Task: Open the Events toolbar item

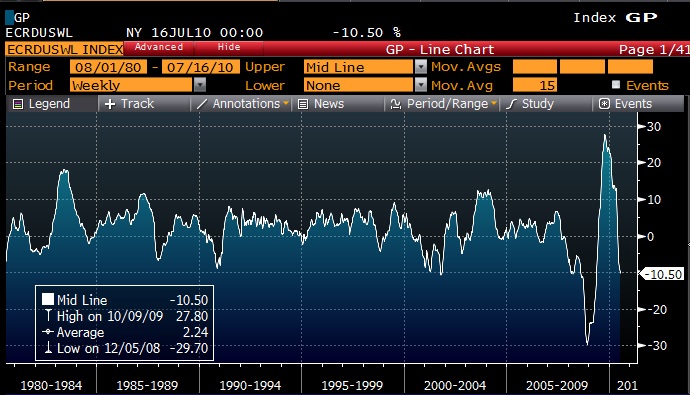Action: point(638,104)
